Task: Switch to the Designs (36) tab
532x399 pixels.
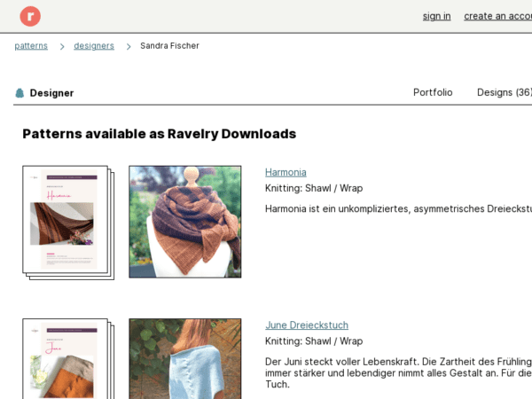Action: (505, 92)
